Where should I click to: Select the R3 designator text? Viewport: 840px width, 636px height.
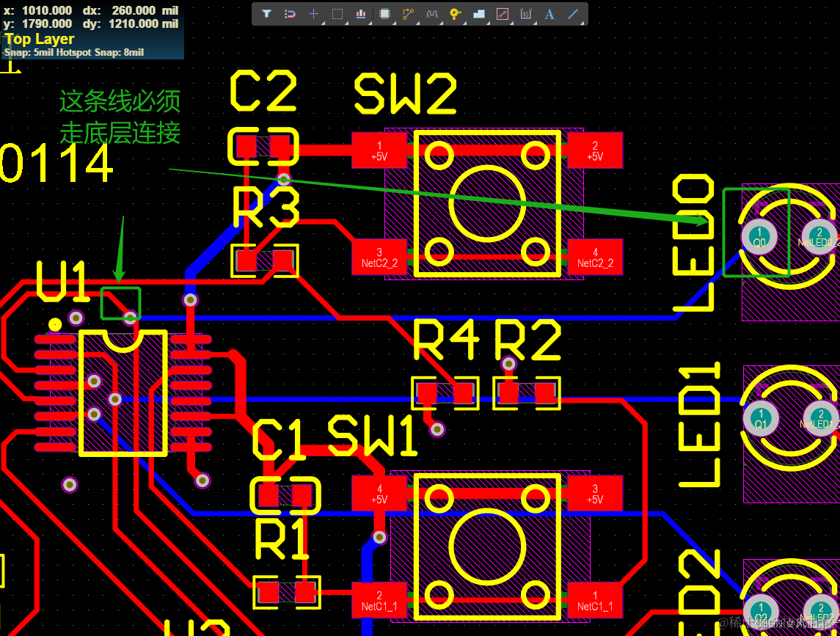pyautogui.click(x=266, y=208)
